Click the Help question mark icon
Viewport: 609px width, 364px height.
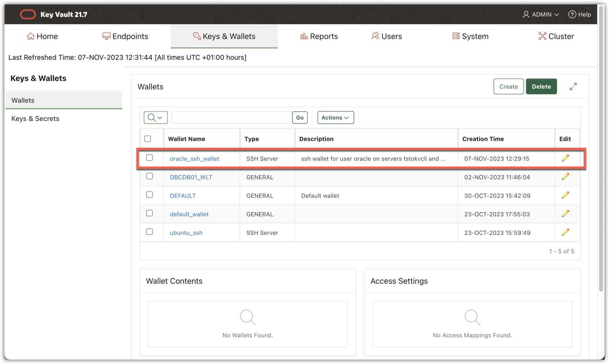pos(572,14)
